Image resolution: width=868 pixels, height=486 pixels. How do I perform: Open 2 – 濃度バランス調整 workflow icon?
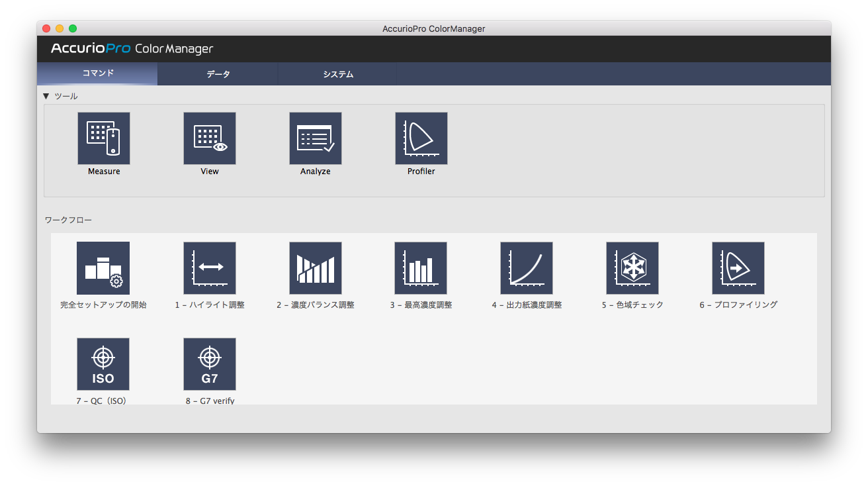click(x=316, y=268)
